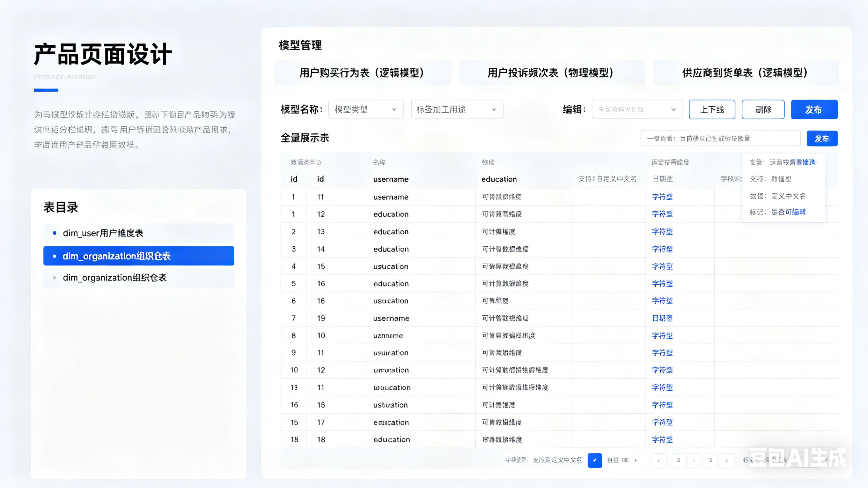Switch to the 用户购买行为表（逻辑模型）tab
This screenshot has width=868, height=488.
(x=362, y=72)
